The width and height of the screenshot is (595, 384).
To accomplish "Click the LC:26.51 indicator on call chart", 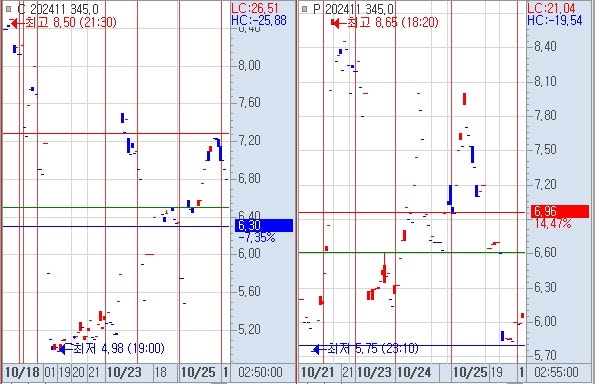I will 255,8.
